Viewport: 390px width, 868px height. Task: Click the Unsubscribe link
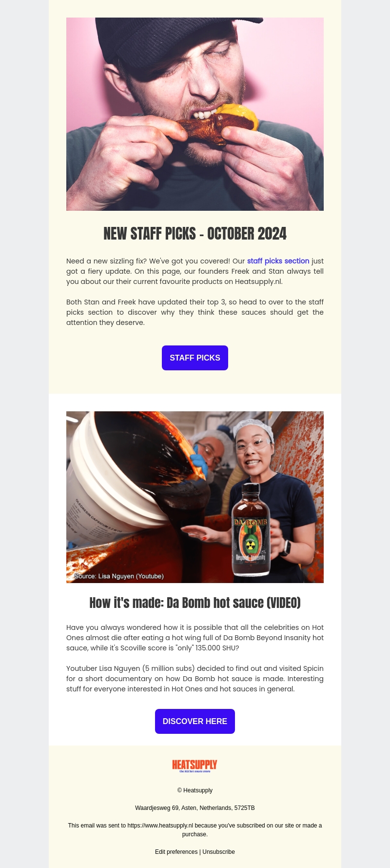click(218, 852)
